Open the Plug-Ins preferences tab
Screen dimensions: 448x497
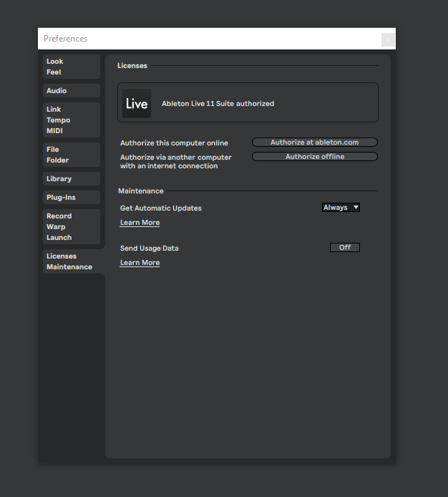(72, 197)
